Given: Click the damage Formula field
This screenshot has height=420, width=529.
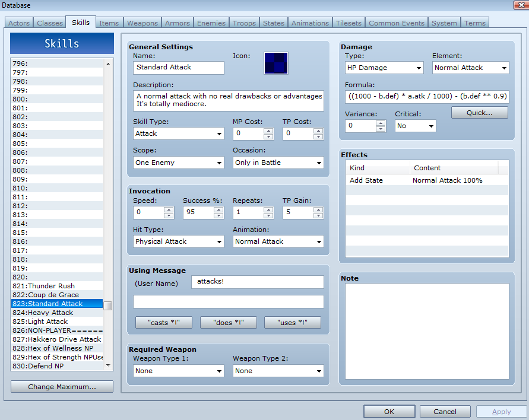Looking at the screenshot, I should click(x=427, y=97).
